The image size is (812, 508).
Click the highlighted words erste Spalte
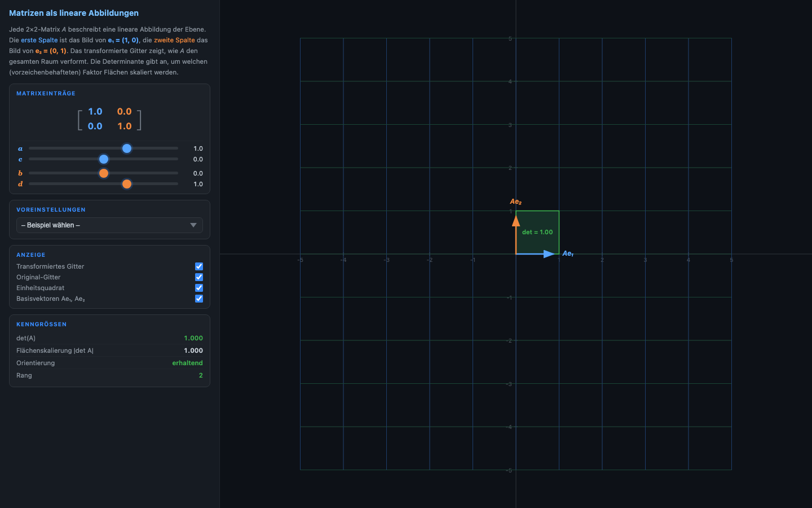tap(39, 40)
